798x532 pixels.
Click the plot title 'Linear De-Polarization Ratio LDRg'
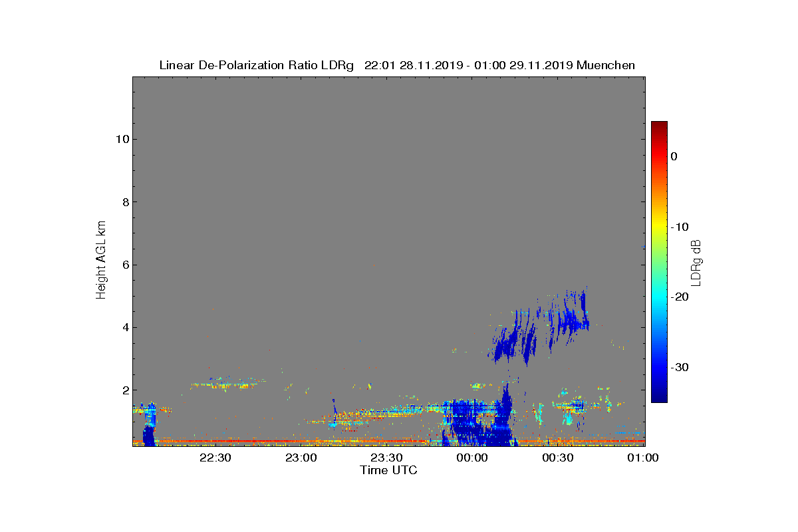coord(257,65)
